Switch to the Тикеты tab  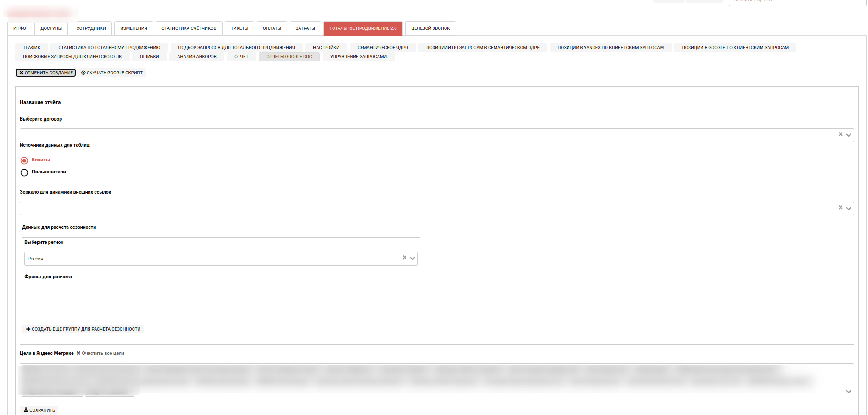tap(239, 28)
